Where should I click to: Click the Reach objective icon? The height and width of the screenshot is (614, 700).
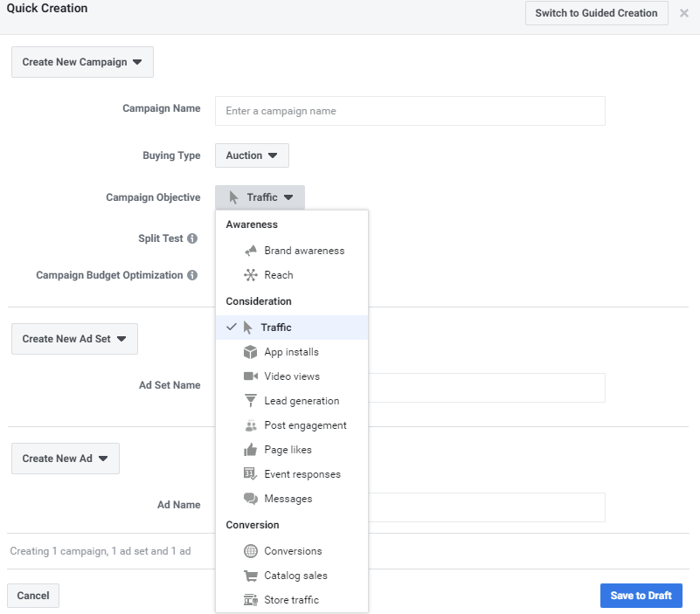[x=251, y=275]
